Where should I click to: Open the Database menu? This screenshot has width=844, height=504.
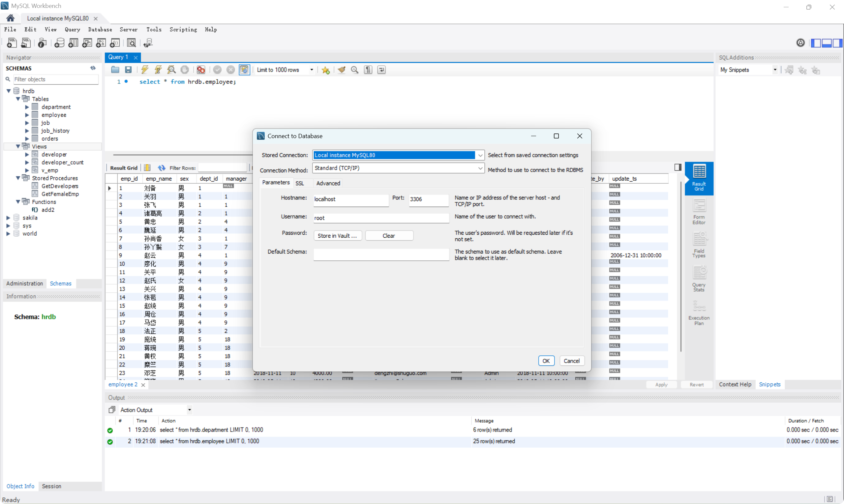pos(100,30)
